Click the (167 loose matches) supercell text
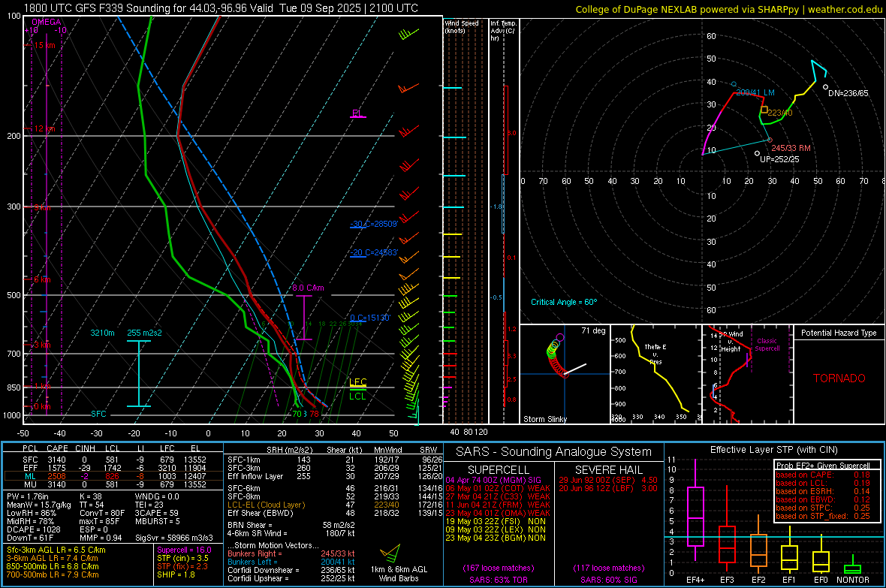The image size is (886, 588). (x=498, y=568)
